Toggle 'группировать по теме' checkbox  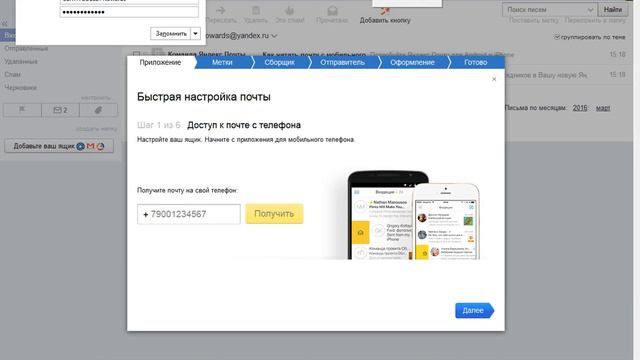557,37
